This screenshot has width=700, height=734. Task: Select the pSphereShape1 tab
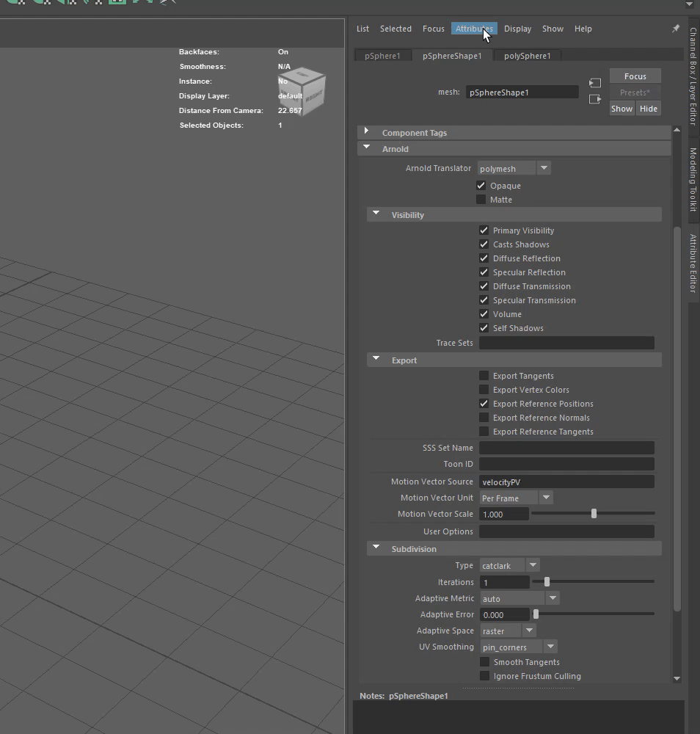452,56
